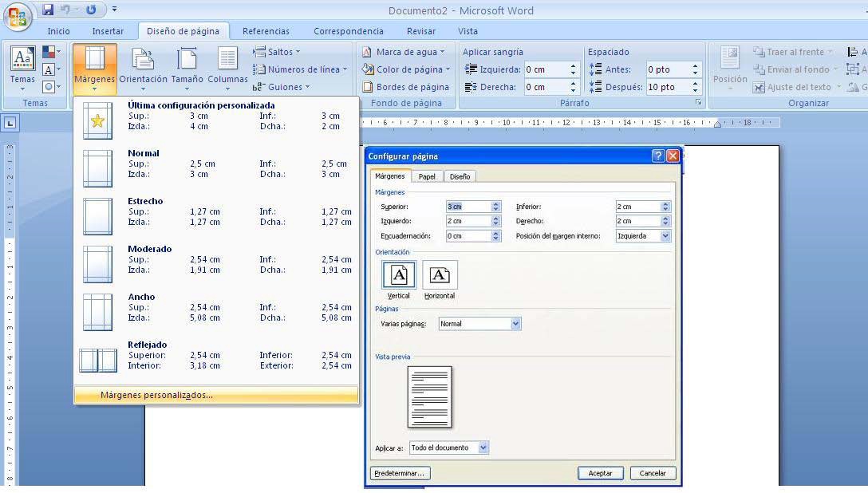Open the Orientación options
868x493 pixels.
click(143, 68)
